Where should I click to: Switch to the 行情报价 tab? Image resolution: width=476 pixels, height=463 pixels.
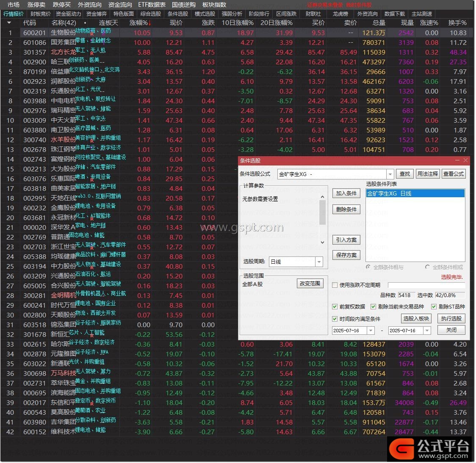click(x=14, y=14)
